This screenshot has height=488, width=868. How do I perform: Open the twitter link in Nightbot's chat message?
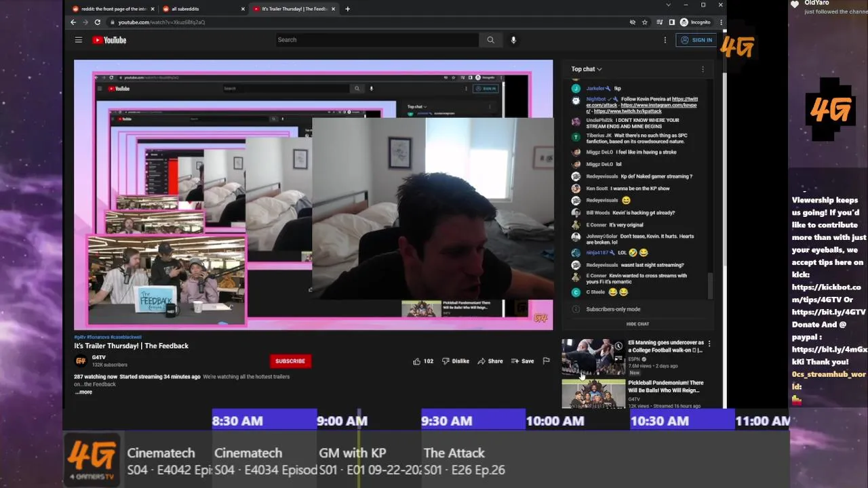coord(685,99)
